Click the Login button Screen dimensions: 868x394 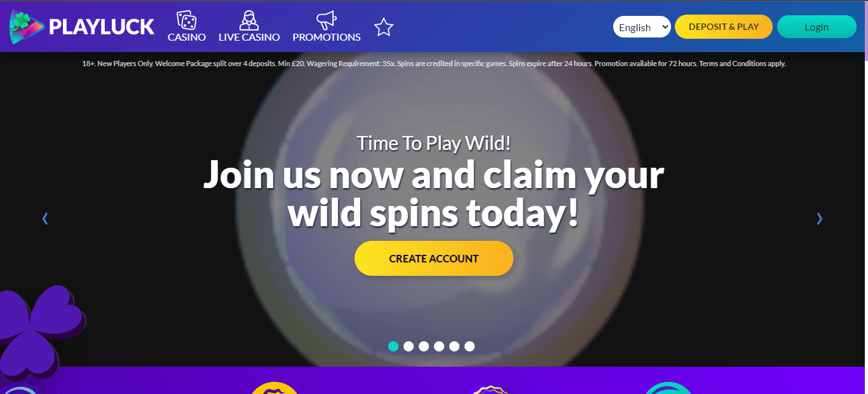817,27
